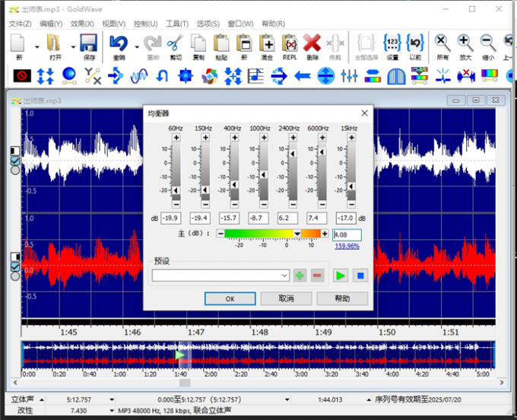This screenshot has width=517, height=420.
Task: Click the 60Hz band slider track
Action: coord(176,171)
